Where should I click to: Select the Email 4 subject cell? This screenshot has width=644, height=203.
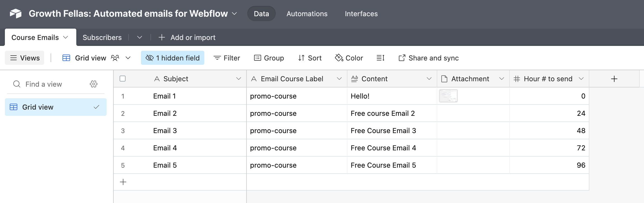pos(180,148)
